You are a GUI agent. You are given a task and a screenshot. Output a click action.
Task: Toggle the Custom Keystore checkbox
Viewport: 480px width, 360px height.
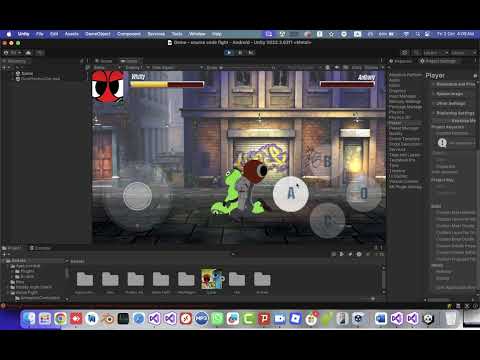coord(453,133)
